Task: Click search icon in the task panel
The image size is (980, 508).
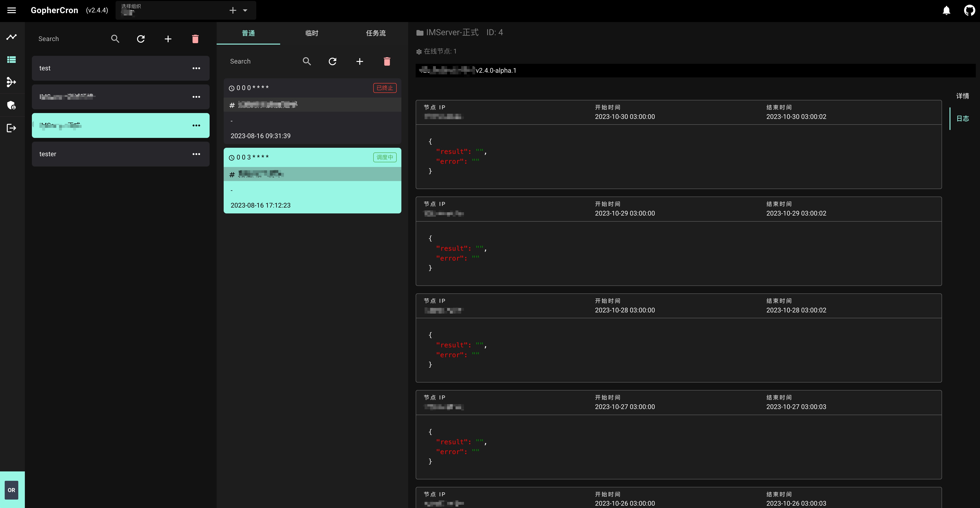Action: tap(307, 61)
